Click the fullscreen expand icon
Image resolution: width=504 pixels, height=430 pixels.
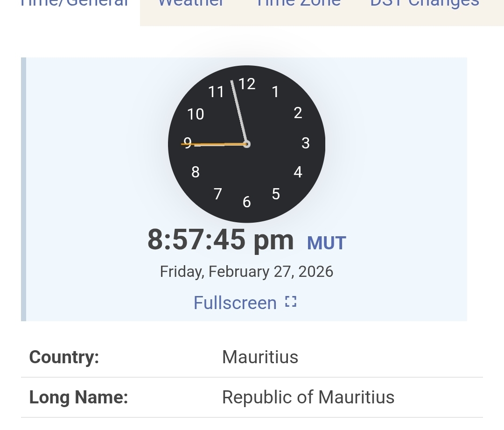[x=291, y=303]
